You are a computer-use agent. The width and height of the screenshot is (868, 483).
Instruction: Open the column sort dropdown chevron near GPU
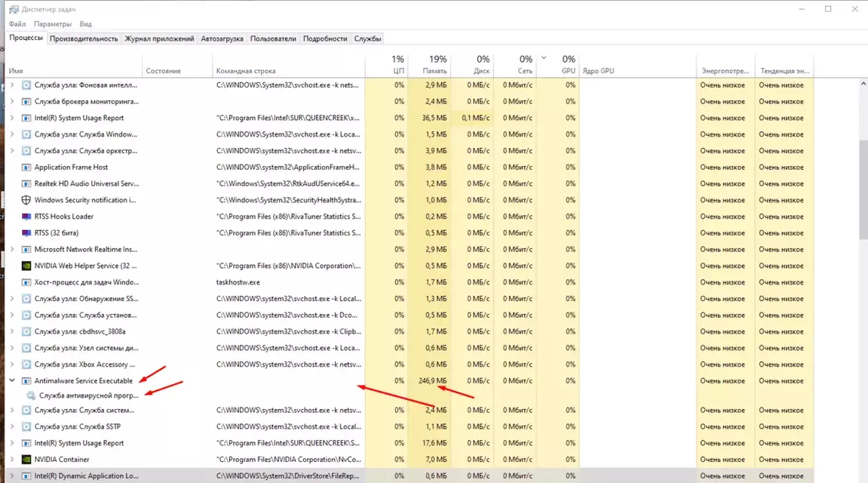coord(544,57)
